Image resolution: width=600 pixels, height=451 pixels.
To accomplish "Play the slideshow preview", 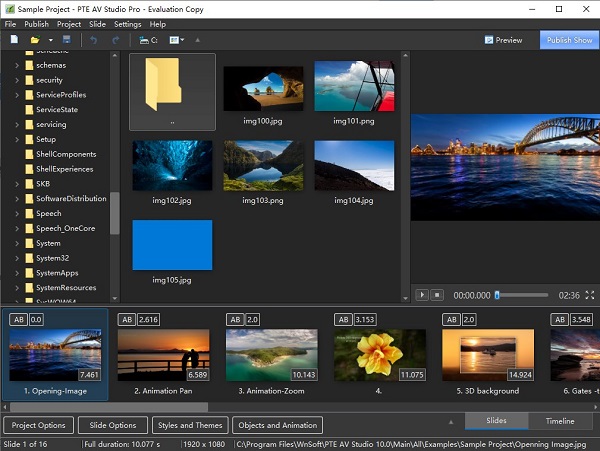I will click(422, 295).
